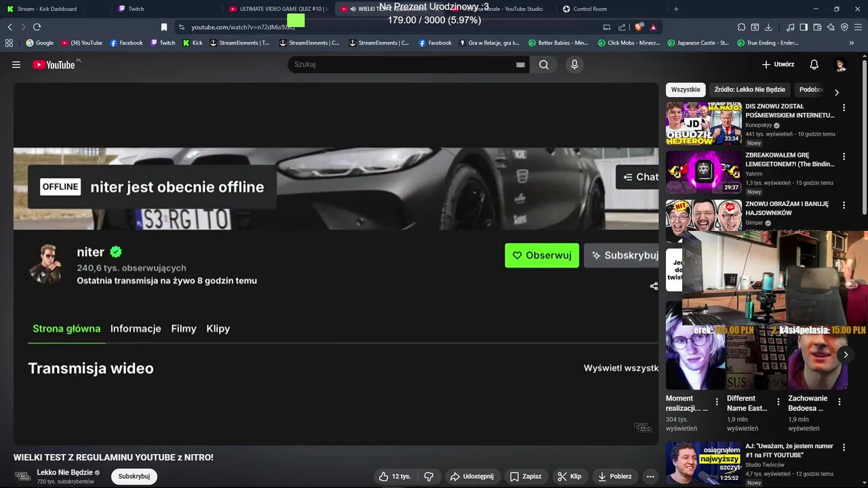The image size is (868, 488).
Task: Switch to ULTIMATE VIDEO GAME QUIZ tab
Action: pyautogui.click(x=279, y=9)
